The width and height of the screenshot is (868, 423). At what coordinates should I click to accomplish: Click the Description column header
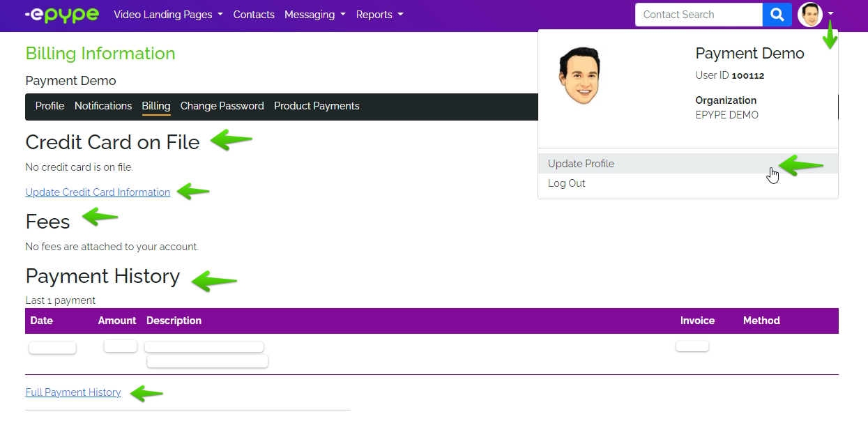tap(174, 321)
